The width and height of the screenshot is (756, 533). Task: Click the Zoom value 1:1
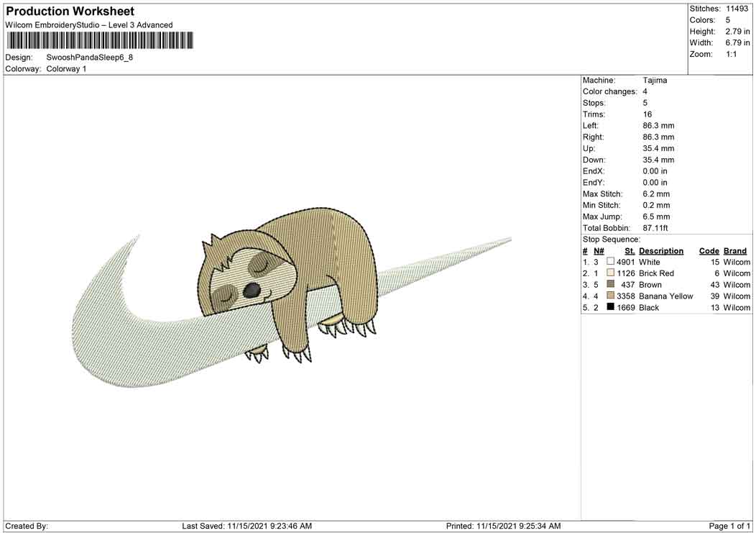(x=732, y=54)
